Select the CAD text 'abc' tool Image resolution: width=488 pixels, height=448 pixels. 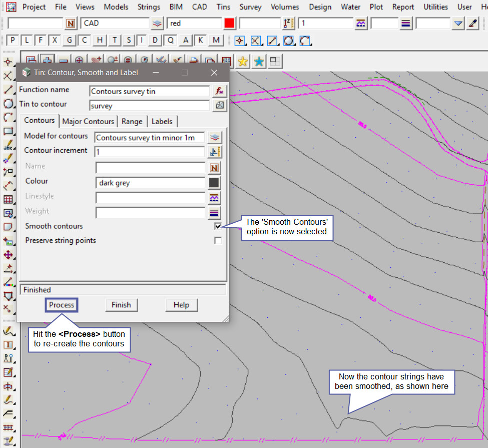pos(8,146)
